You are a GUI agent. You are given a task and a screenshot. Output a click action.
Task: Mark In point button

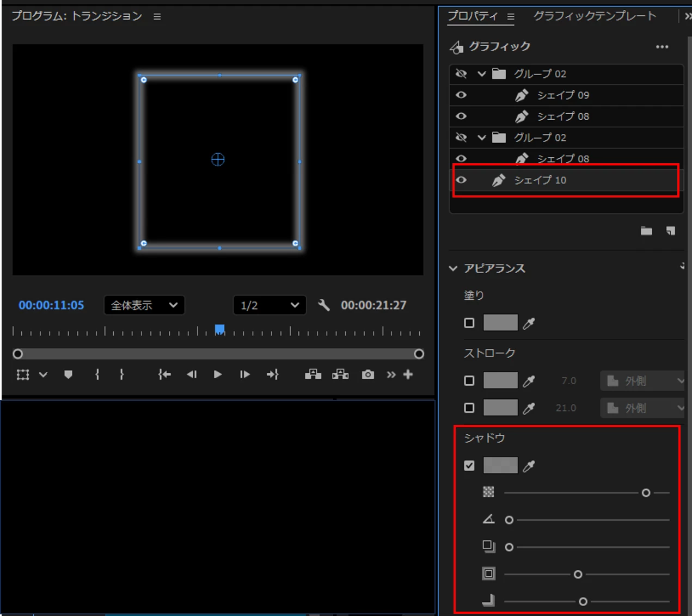97,374
